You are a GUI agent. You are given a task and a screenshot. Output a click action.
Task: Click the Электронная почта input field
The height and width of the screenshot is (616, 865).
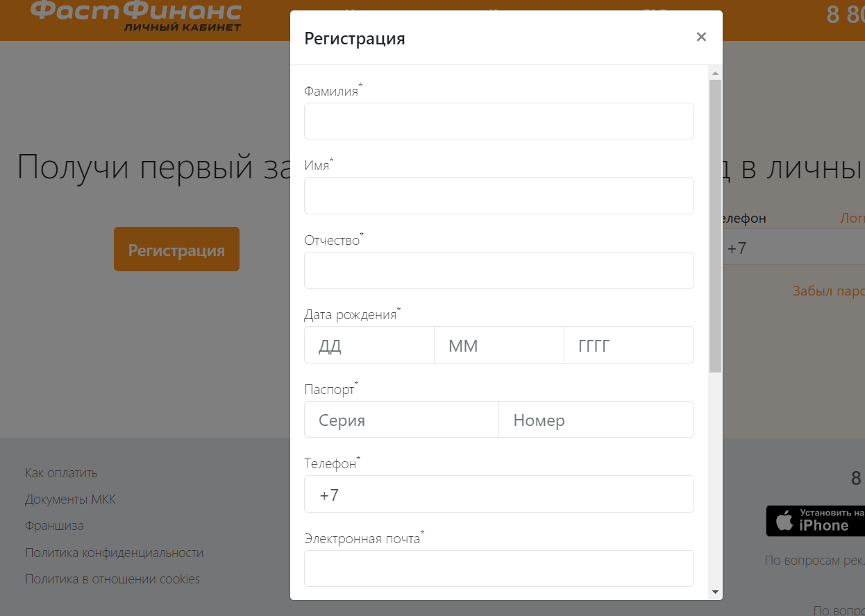click(499, 568)
